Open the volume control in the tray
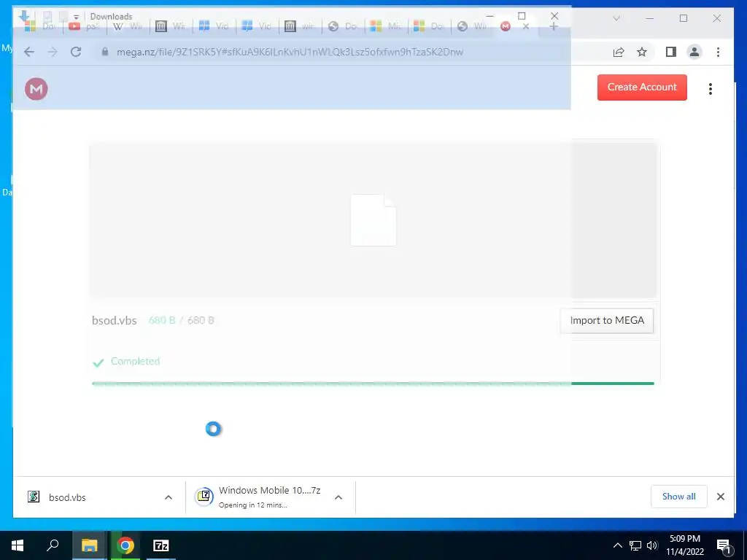747x560 pixels. click(x=652, y=545)
